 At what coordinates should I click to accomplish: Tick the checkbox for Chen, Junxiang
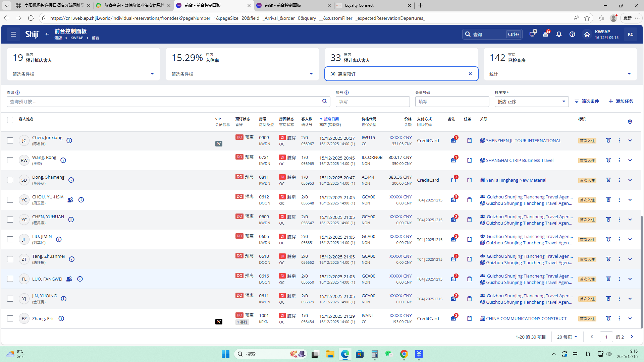(x=10, y=140)
